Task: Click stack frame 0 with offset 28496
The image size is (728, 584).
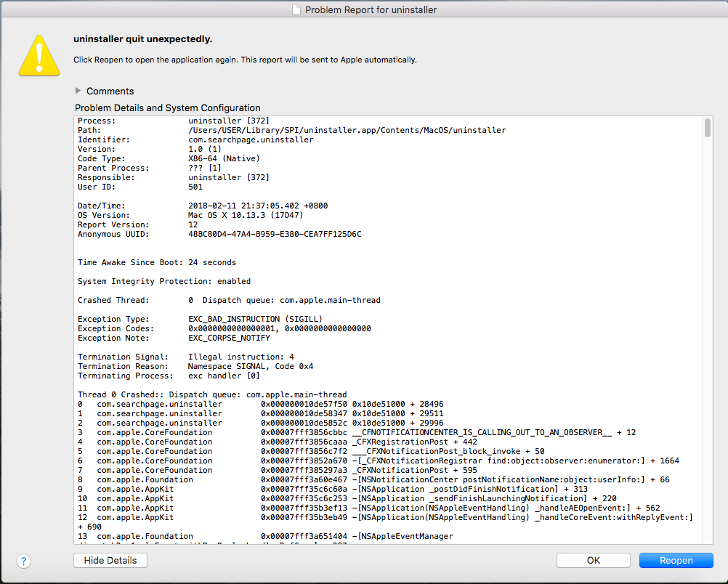Action: pos(260,404)
